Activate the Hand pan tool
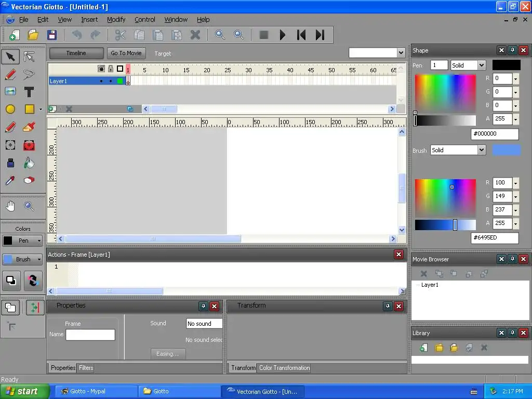 10,206
